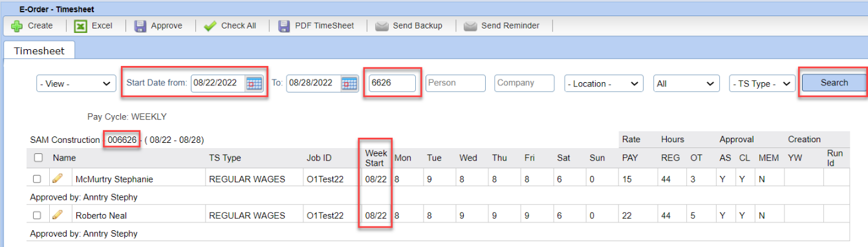Switch to the Timesheet tab
The image size is (868, 247).
[39, 50]
